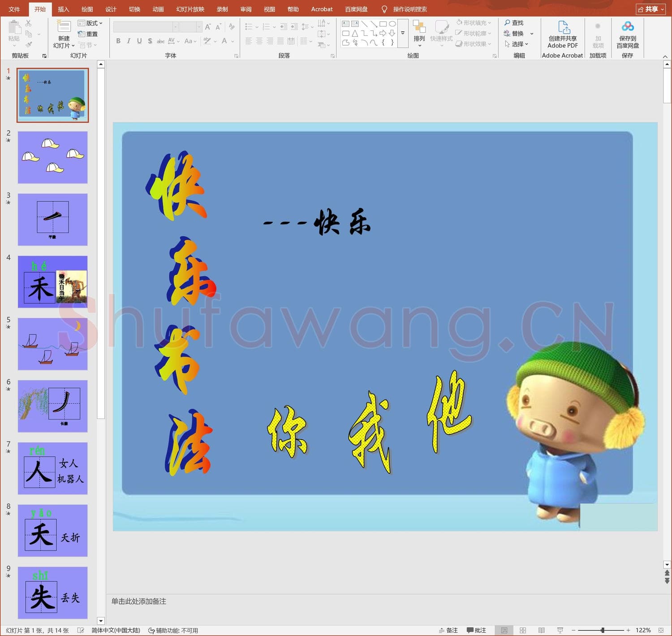This screenshot has height=636, width=672.
Task: Open the Slide Show (幻灯片放映) tab
Action: click(190, 9)
